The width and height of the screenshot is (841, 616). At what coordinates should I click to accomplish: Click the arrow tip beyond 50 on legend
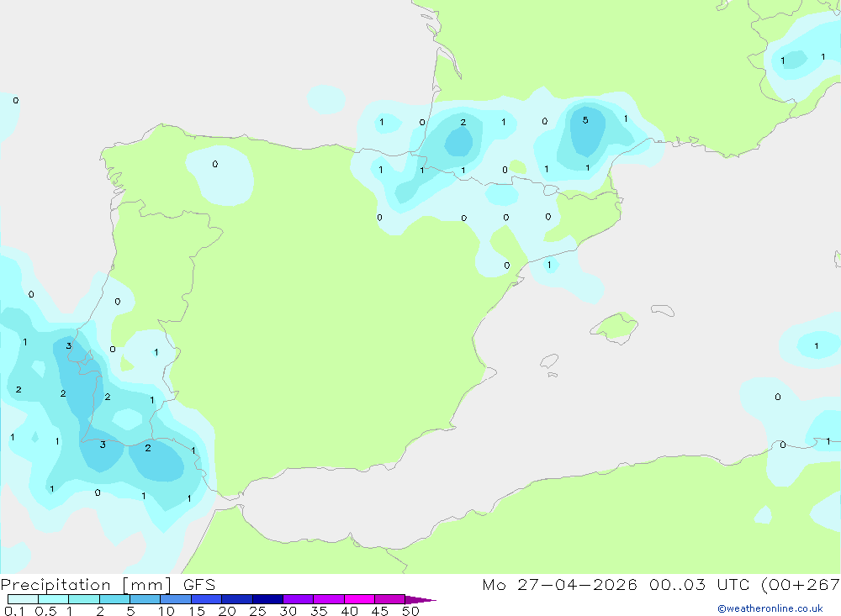(x=420, y=600)
